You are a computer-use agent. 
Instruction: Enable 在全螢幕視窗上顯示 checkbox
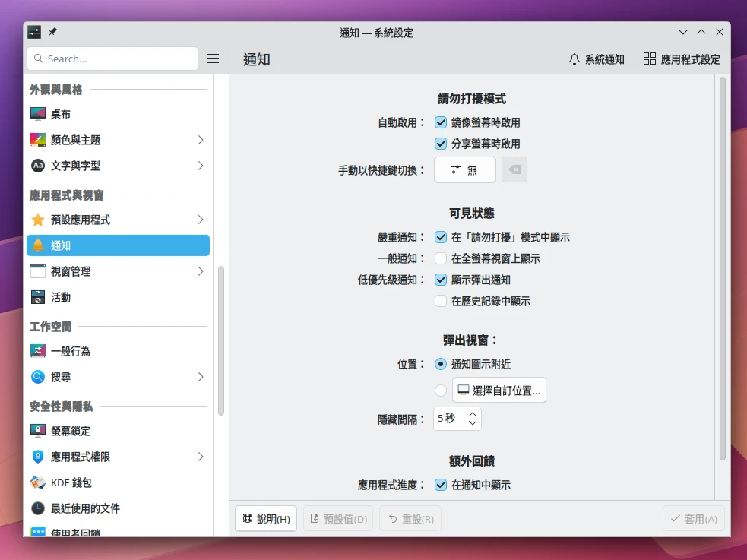tap(441, 258)
